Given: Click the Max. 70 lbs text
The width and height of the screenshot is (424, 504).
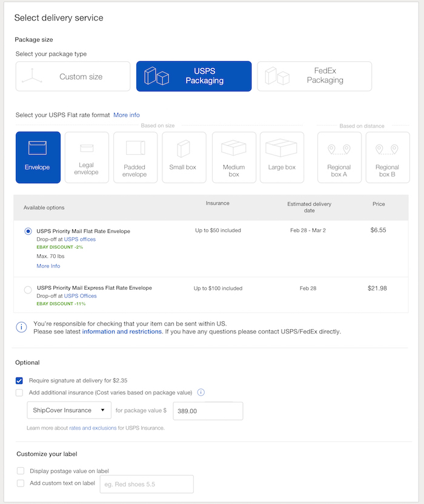Looking at the screenshot, I should (x=50, y=256).
